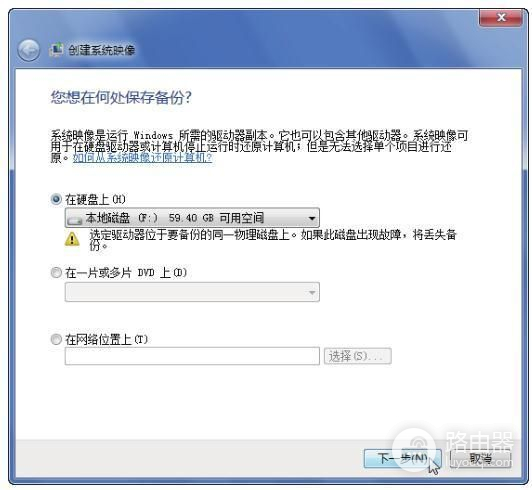This screenshot has width=532, height=490.
Task: Expand the hard disk drive dropdown arrow
Action: [x=312, y=218]
